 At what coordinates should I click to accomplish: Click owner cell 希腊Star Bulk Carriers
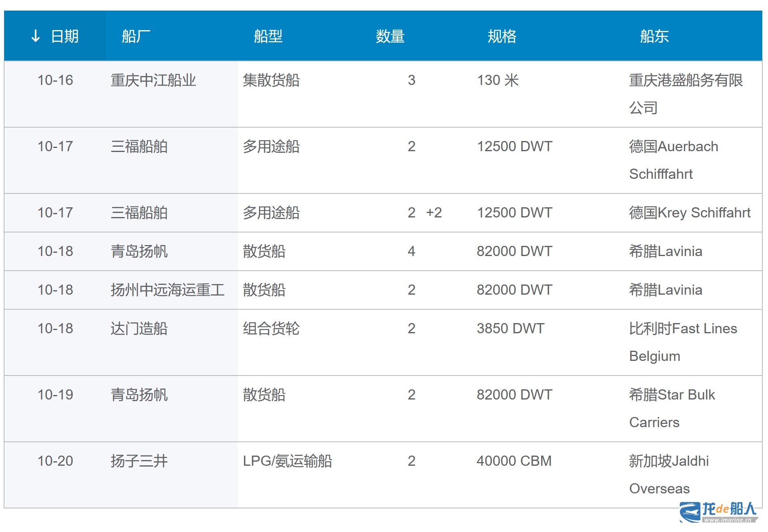point(672,408)
